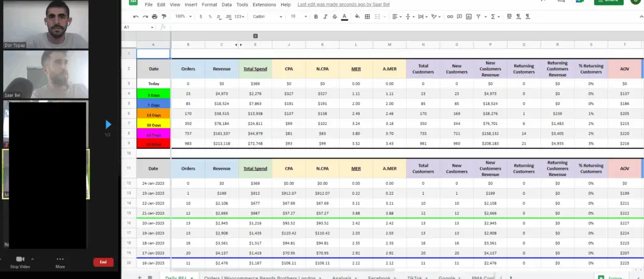Viewport: 644px width, 279px height.
Task: Open the text color picker
Action: [344, 16]
